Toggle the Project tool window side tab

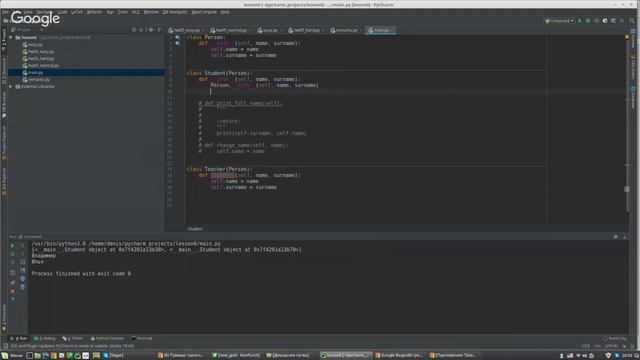tap(4, 40)
